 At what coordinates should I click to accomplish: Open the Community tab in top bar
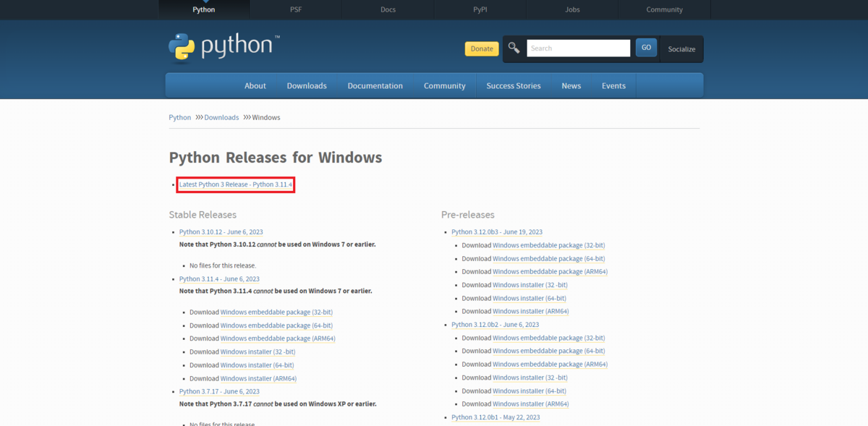[665, 9]
